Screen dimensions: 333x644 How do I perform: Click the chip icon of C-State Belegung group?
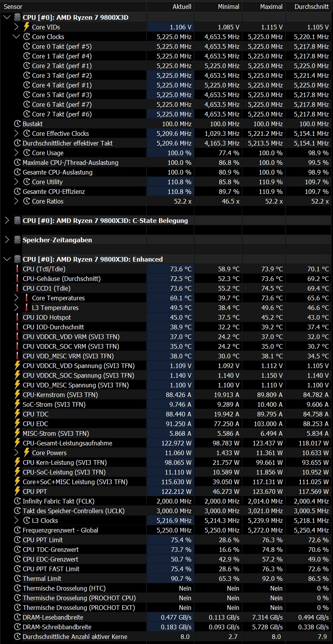point(17,221)
